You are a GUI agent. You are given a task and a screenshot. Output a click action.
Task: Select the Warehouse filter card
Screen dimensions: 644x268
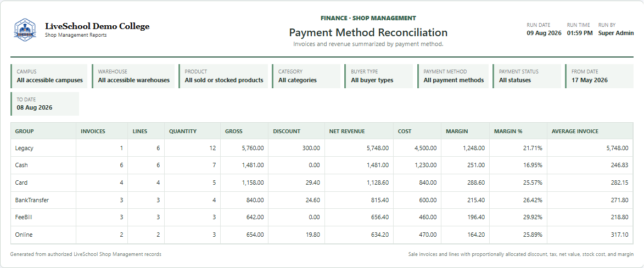(x=133, y=76)
